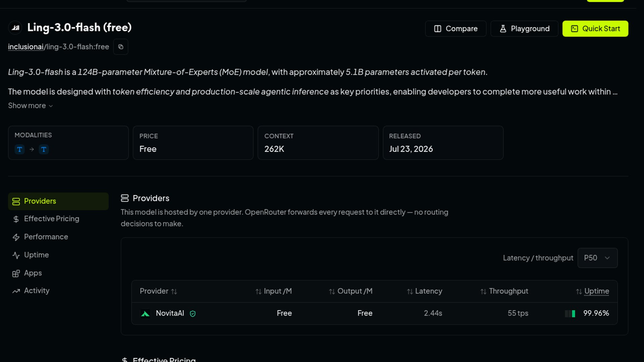Click the inclusionAI model logo icon
Viewport: 644px width, 362px height.
coord(15,28)
